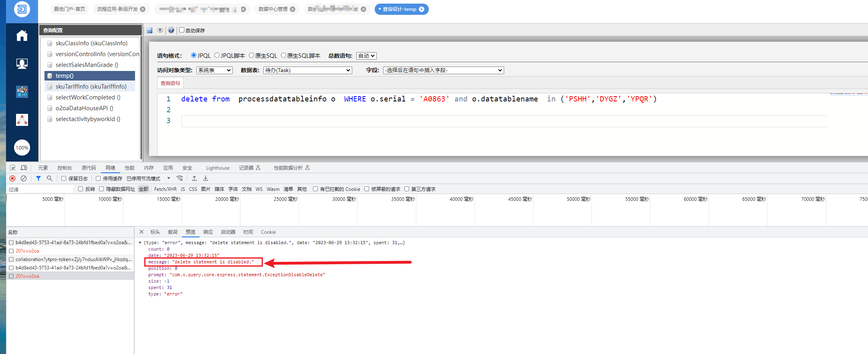Preview the query using the eye icon

pyautogui.click(x=160, y=30)
